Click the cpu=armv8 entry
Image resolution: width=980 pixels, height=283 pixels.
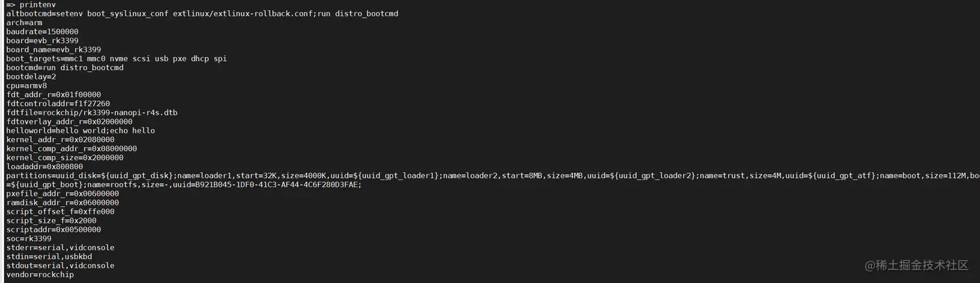[x=27, y=85]
